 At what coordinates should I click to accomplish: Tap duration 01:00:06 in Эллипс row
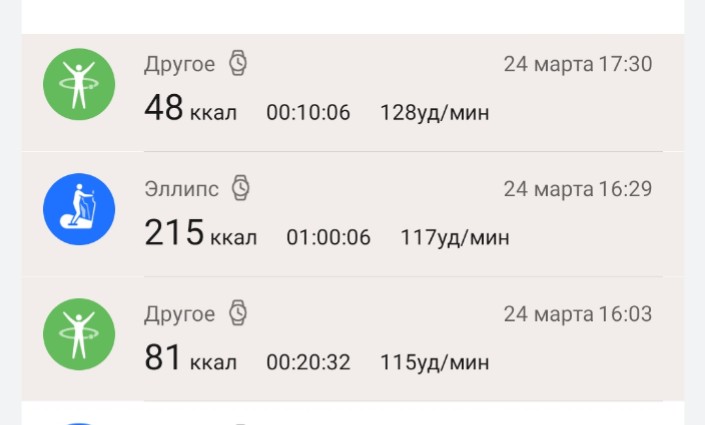[328, 237]
